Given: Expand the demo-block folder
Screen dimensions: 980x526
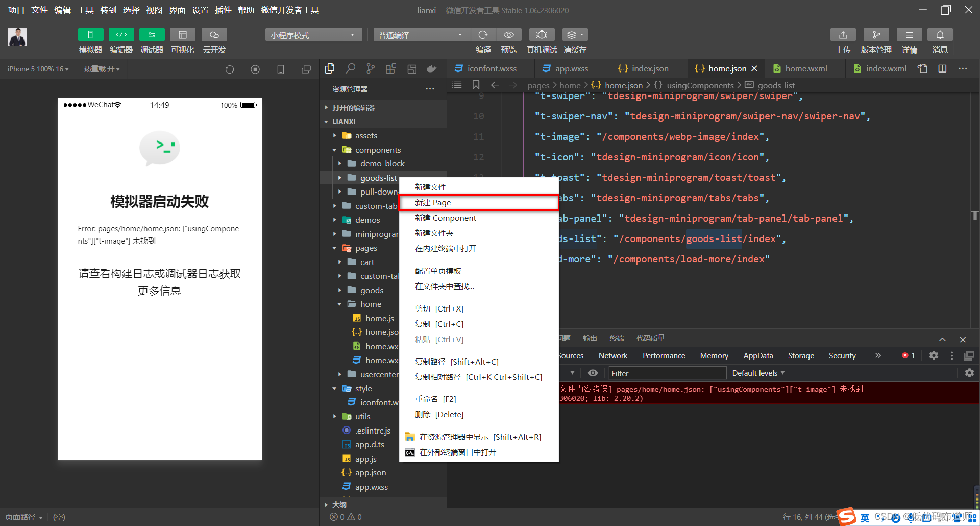Looking at the screenshot, I should coord(382,163).
